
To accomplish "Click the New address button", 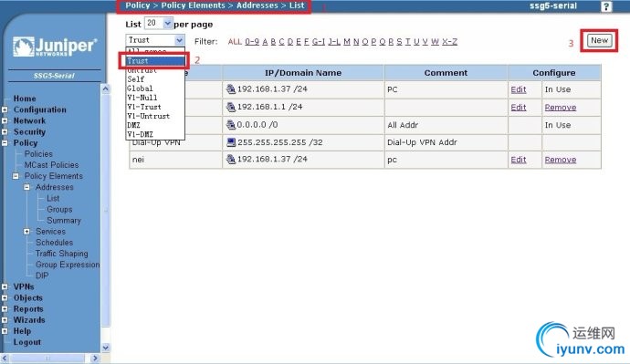I will pyautogui.click(x=599, y=40).
